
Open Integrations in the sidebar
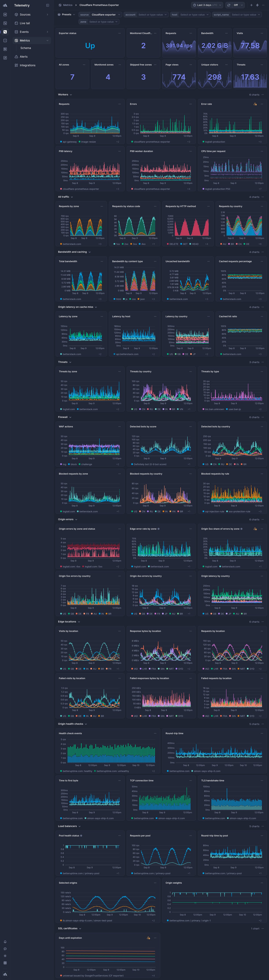(32, 65)
